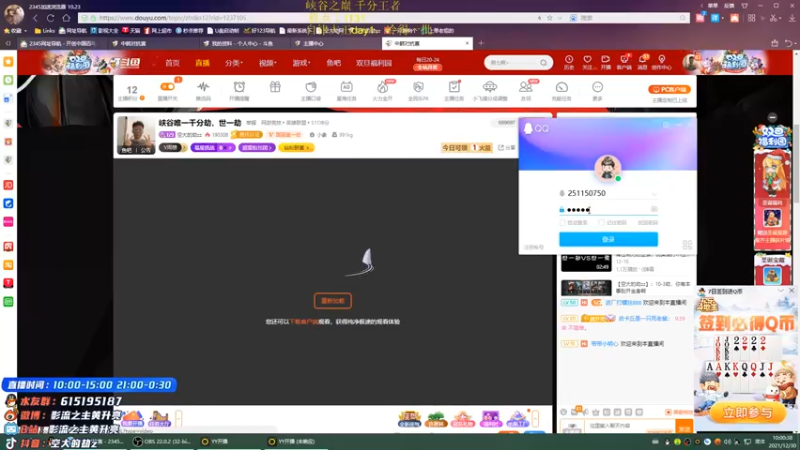Open a new browser tab
800x450 pixels.
[481, 43]
